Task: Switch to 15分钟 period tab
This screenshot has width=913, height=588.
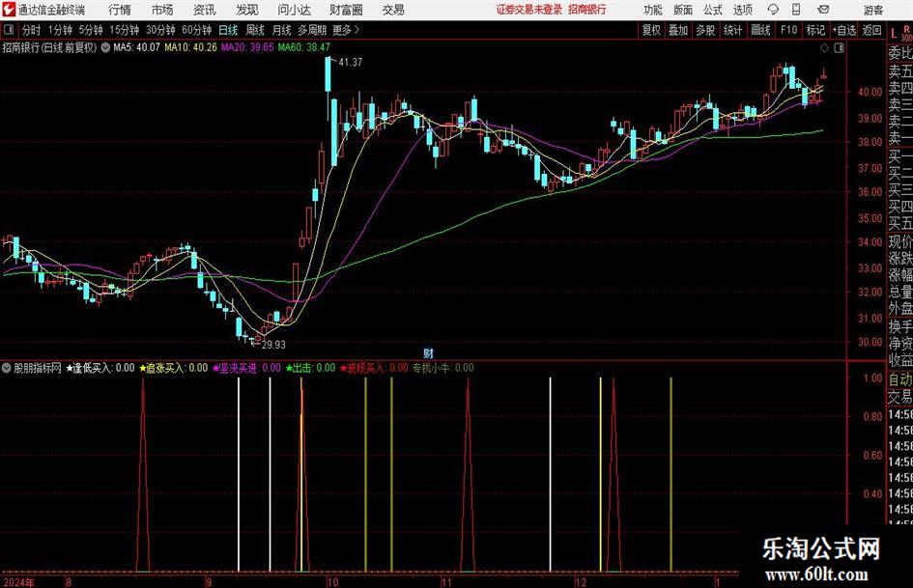Action: click(125, 30)
